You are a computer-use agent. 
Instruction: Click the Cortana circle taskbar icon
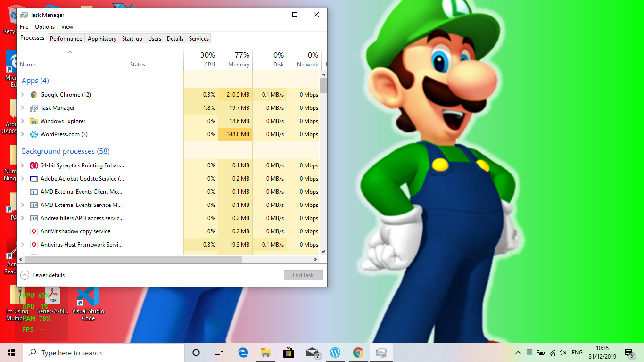click(196, 353)
